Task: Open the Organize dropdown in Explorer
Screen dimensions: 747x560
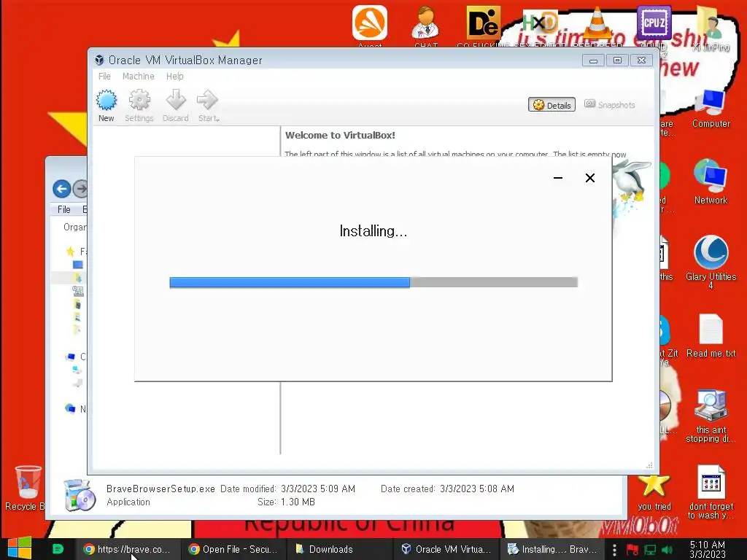Action: 75,227
